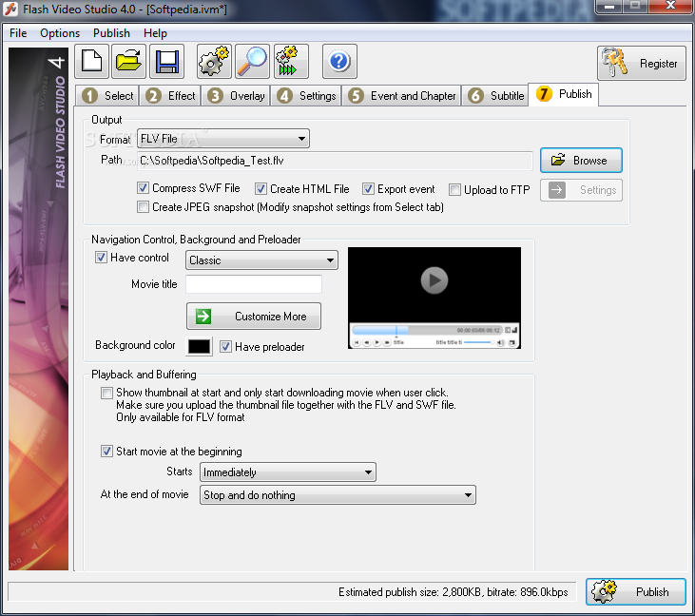Toggle the Have preloader checkbox

(225, 347)
